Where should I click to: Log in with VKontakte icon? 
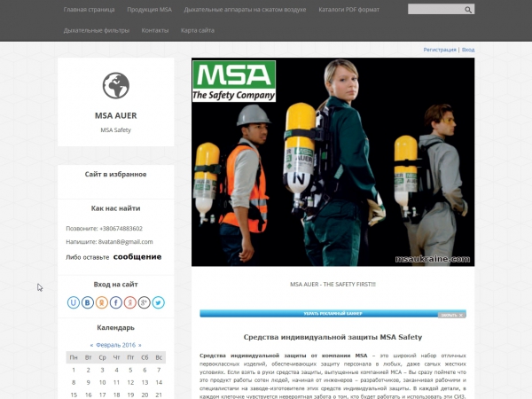(x=88, y=302)
